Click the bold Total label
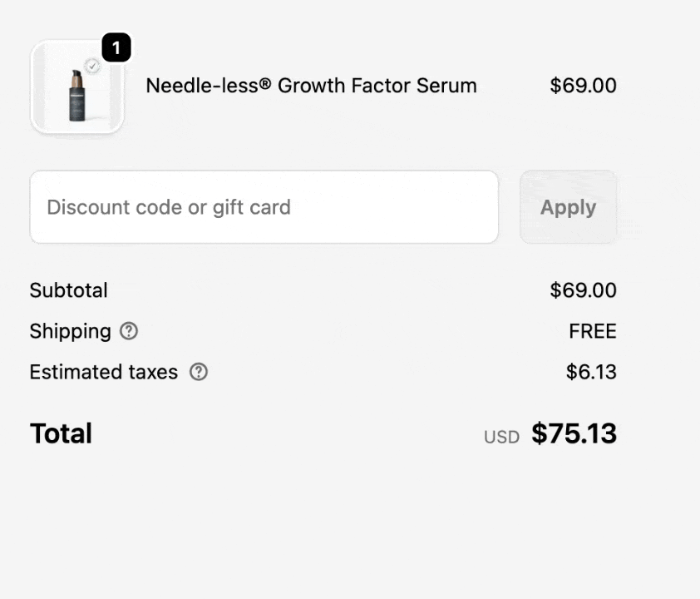This screenshot has width=700, height=599. (x=61, y=433)
